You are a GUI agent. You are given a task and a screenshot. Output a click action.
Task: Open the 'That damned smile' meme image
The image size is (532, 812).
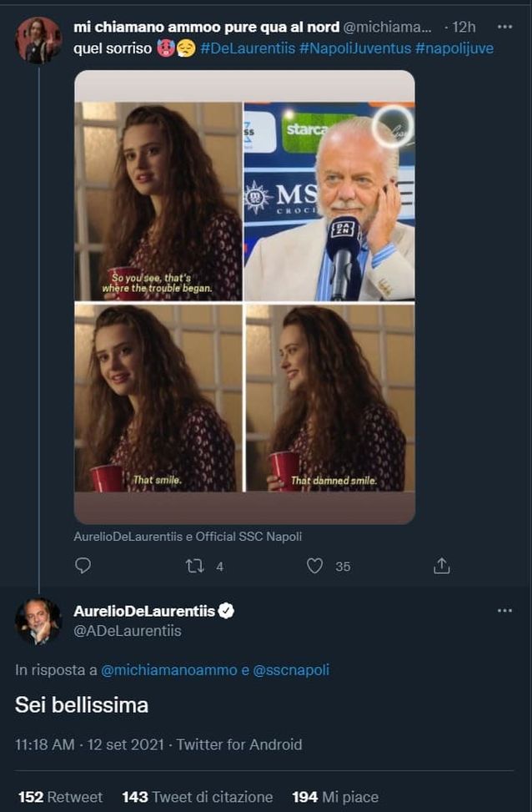click(x=329, y=397)
